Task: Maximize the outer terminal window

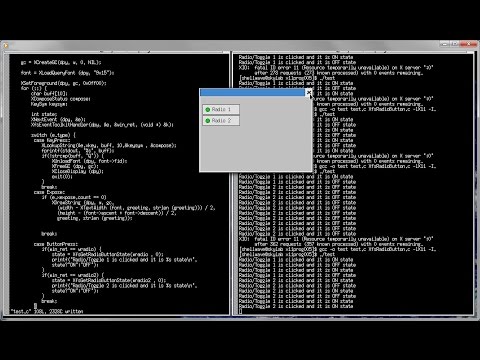Action: (x=455, y=44)
